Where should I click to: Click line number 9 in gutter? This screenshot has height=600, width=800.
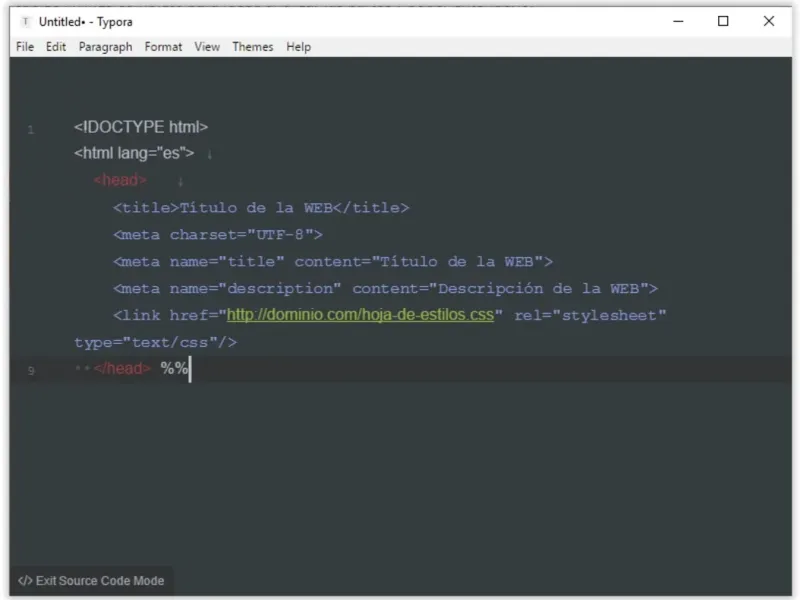pos(31,371)
